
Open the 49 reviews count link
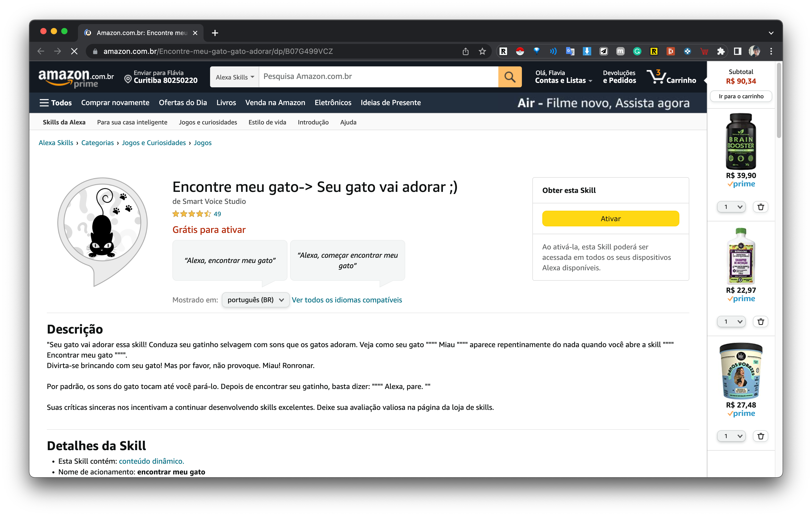click(217, 214)
